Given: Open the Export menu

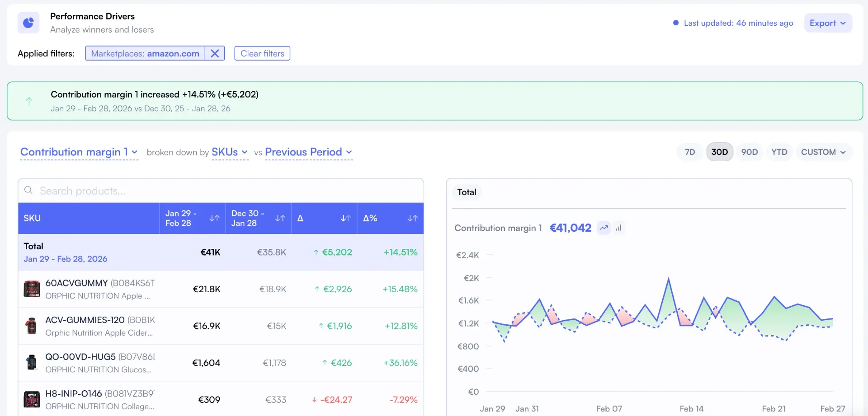Looking at the screenshot, I should pyautogui.click(x=828, y=23).
